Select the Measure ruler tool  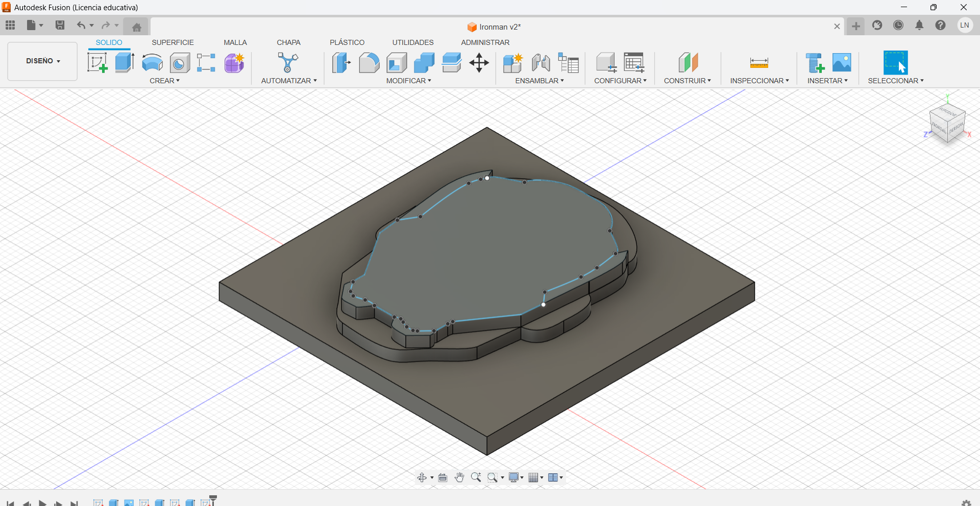coord(759,63)
